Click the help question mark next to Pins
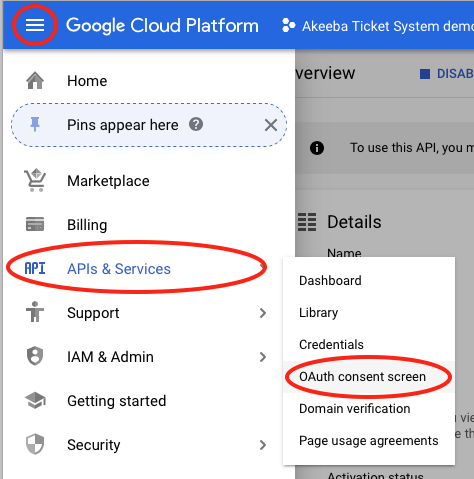This screenshot has height=479, width=474. click(x=196, y=124)
